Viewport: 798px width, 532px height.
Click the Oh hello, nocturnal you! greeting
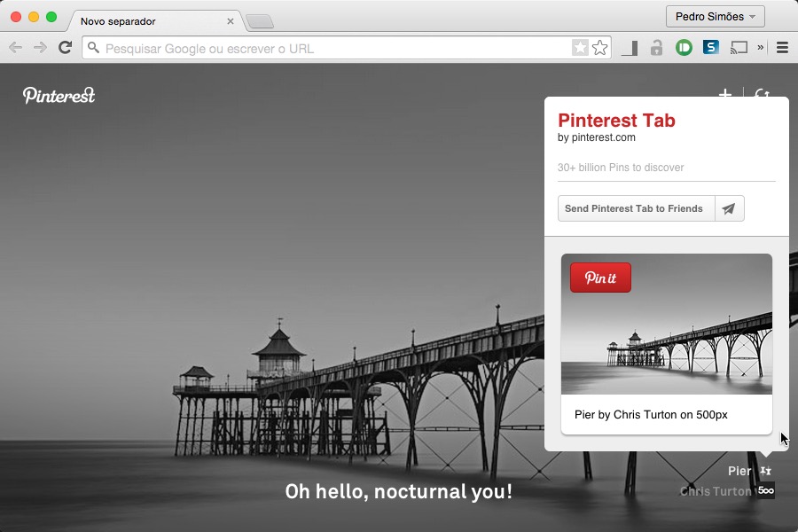click(x=398, y=491)
